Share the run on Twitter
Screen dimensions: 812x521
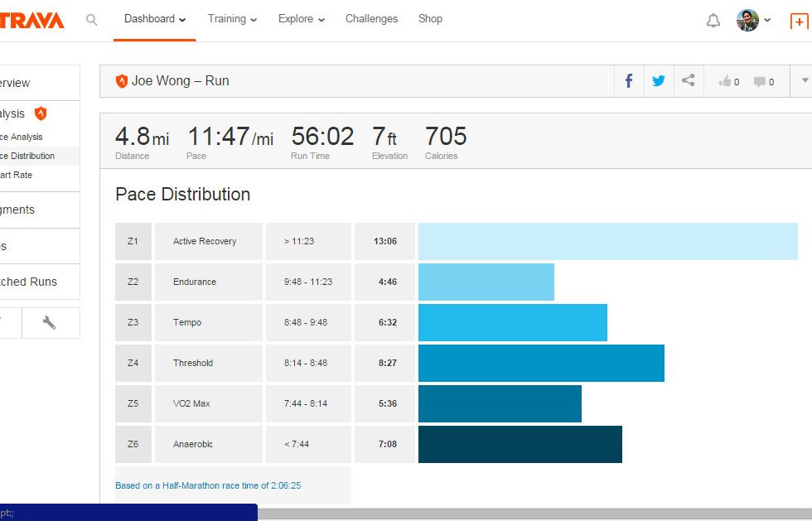coord(658,81)
